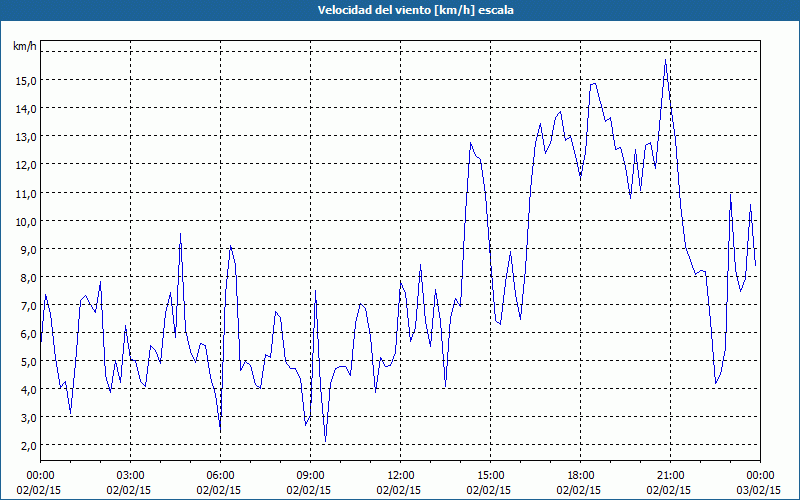Click the "6,0" y-axis label
Viewport: 800px width, 500px height.
(29, 334)
